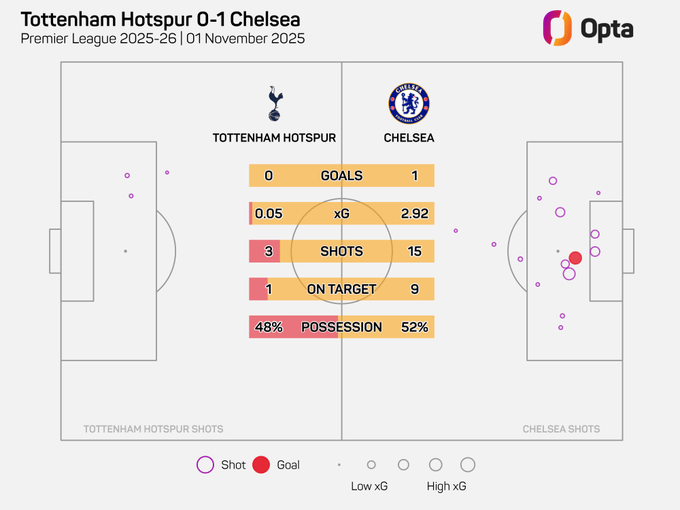Click the Premier League 2025-26 date subtitle

(163, 39)
